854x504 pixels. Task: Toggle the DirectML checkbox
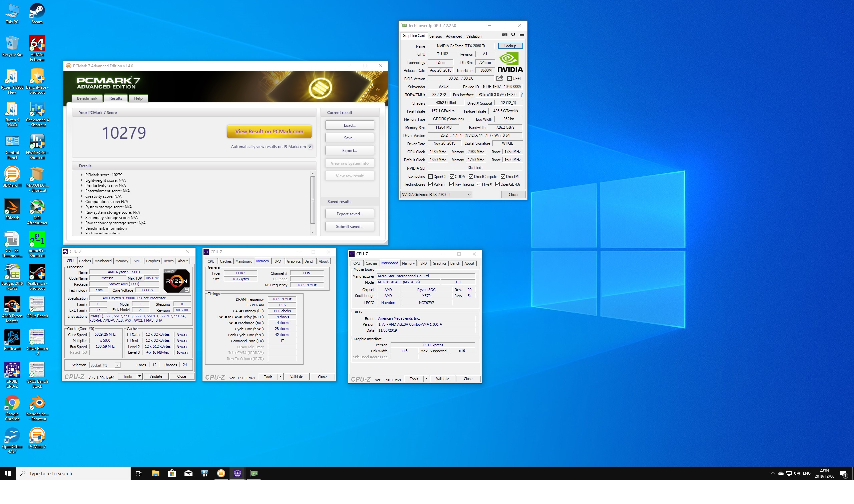pyautogui.click(x=503, y=177)
